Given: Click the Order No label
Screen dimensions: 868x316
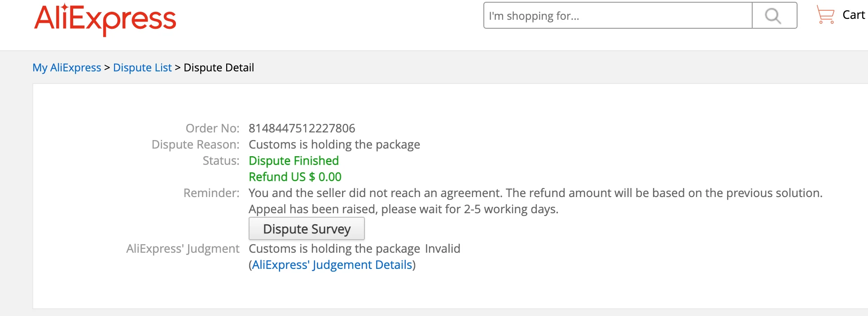Looking at the screenshot, I should pos(212,128).
